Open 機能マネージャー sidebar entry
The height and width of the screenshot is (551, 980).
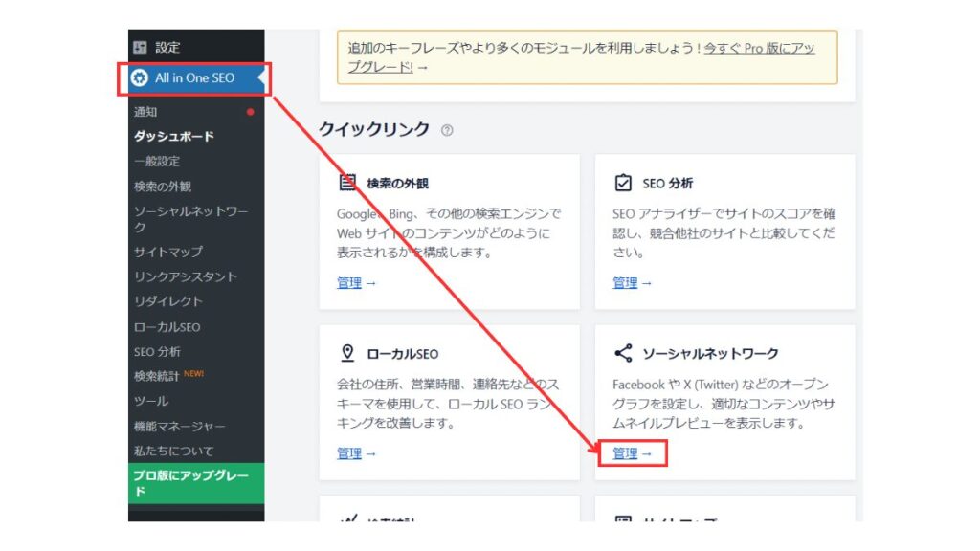pos(179,426)
